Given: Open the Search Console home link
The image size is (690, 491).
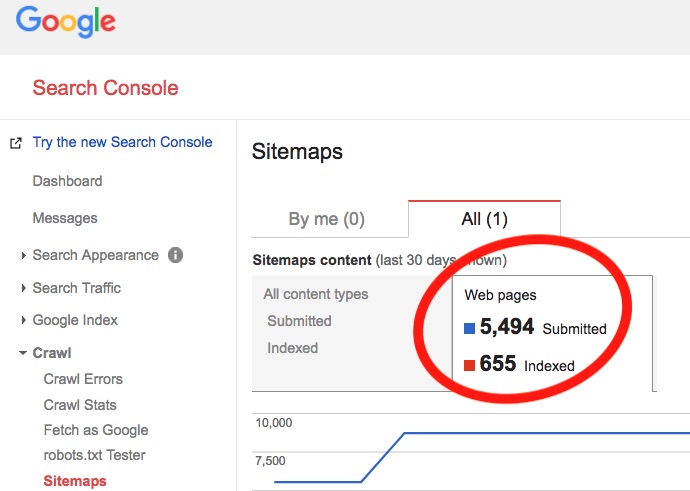Looking at the screenshot, I should (105, 88).
